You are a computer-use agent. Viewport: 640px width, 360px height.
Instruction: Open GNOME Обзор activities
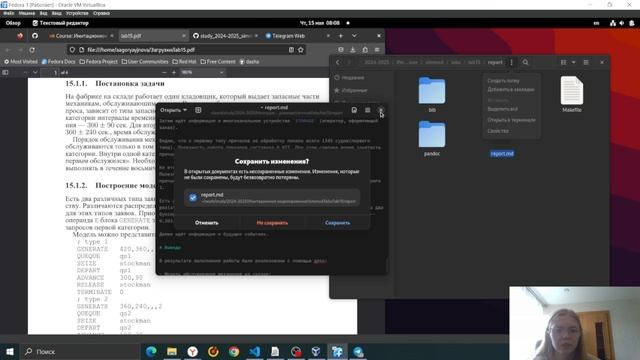pos(13,23)
